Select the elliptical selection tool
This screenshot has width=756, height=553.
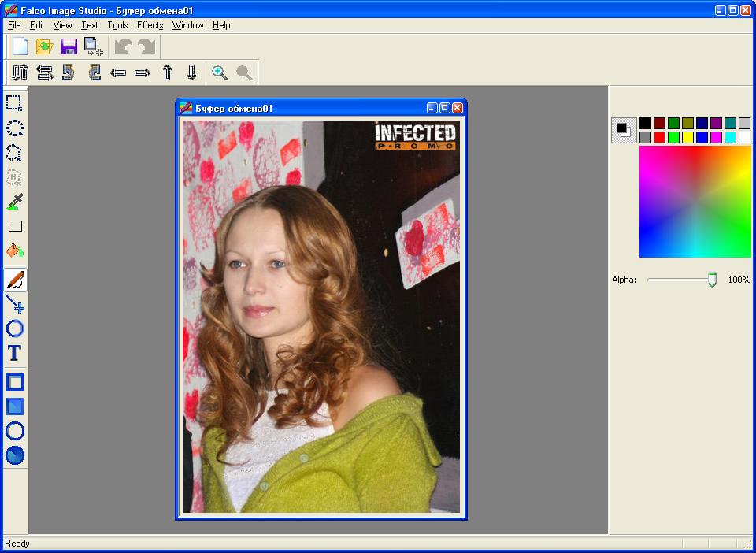pos(14,128)
